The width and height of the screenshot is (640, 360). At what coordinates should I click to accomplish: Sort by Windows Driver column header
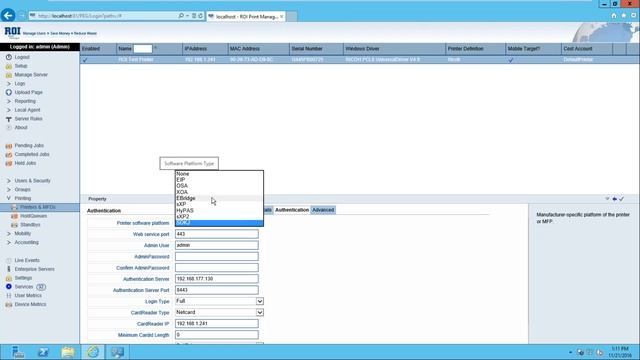click(x=362, y=49)
